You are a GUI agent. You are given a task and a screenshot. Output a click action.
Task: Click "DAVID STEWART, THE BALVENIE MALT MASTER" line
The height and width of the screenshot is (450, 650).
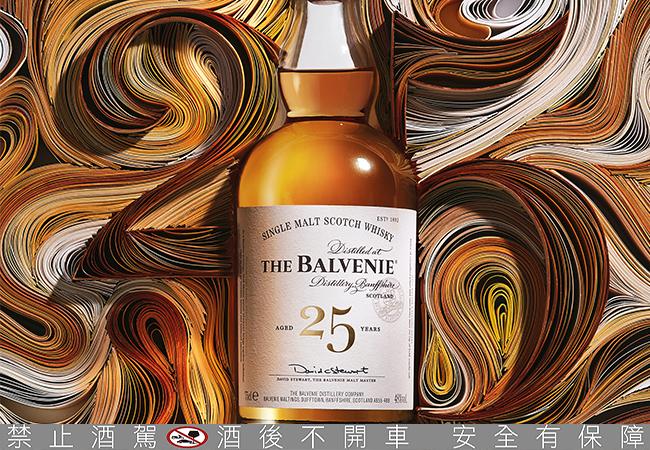327,380
